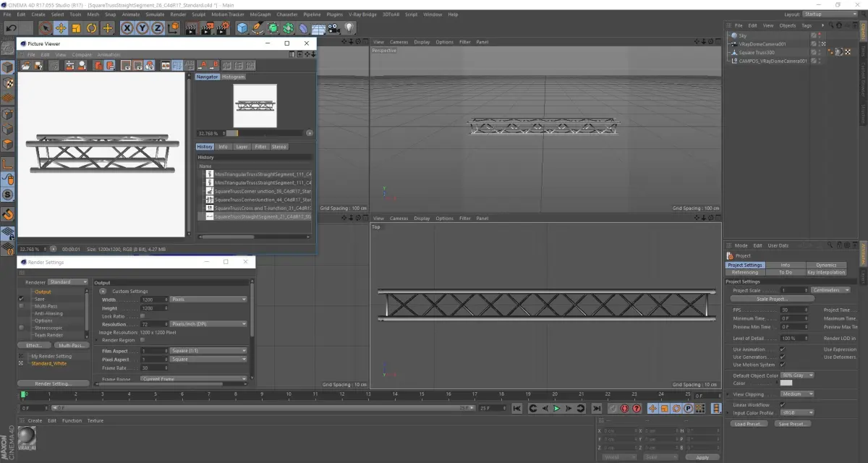Image resolution: width=868 pixels, height=463 pixels.
Task: Click Record Active Objects red icon
Action: tap(612, 409)
